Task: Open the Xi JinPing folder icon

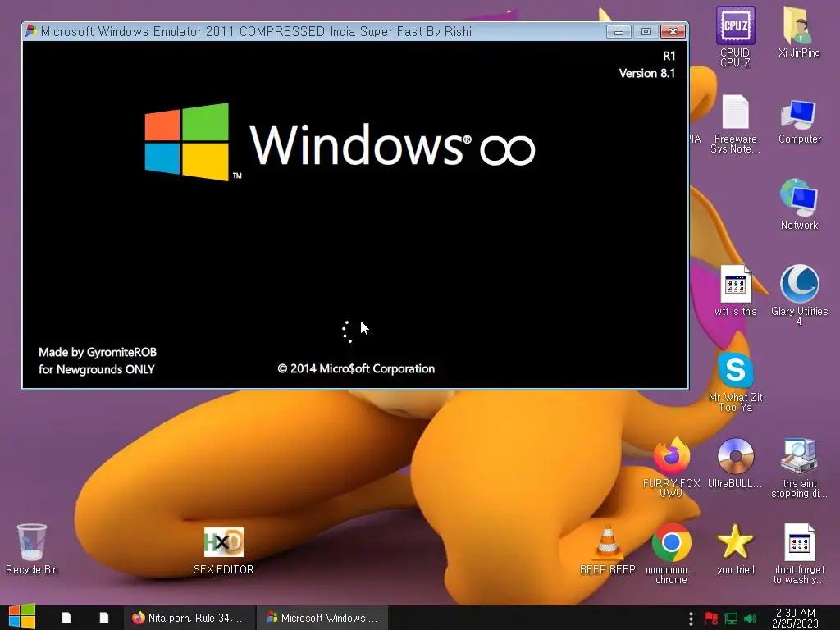Action: 799,31
